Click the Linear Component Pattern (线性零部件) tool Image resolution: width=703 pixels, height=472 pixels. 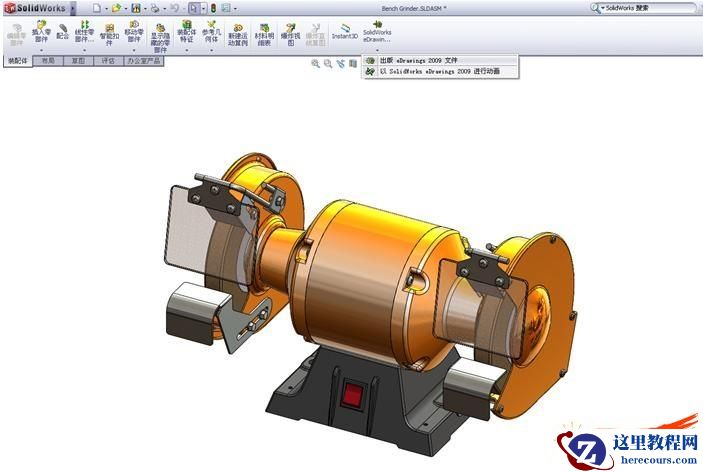coord(84,32)
